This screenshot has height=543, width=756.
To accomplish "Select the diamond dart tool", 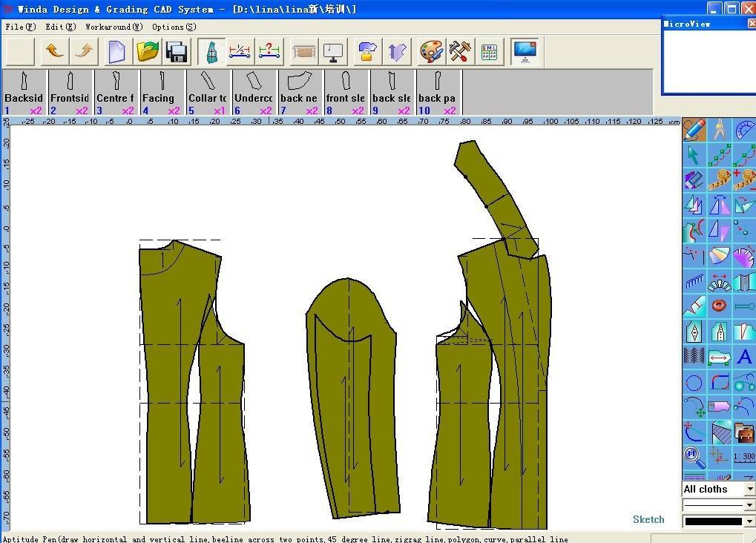I will (x=694, y=332).
